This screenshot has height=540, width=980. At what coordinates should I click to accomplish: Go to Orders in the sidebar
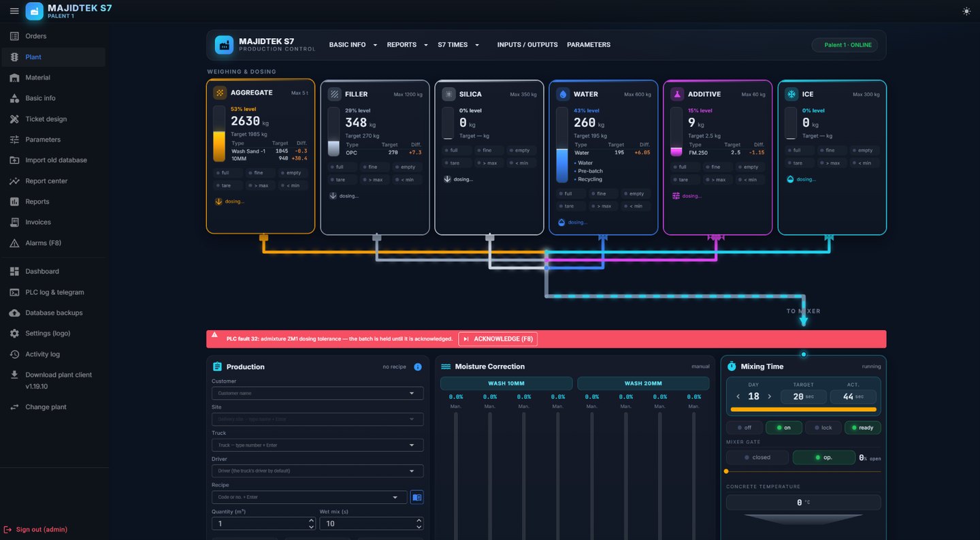[x=54, y=36]
